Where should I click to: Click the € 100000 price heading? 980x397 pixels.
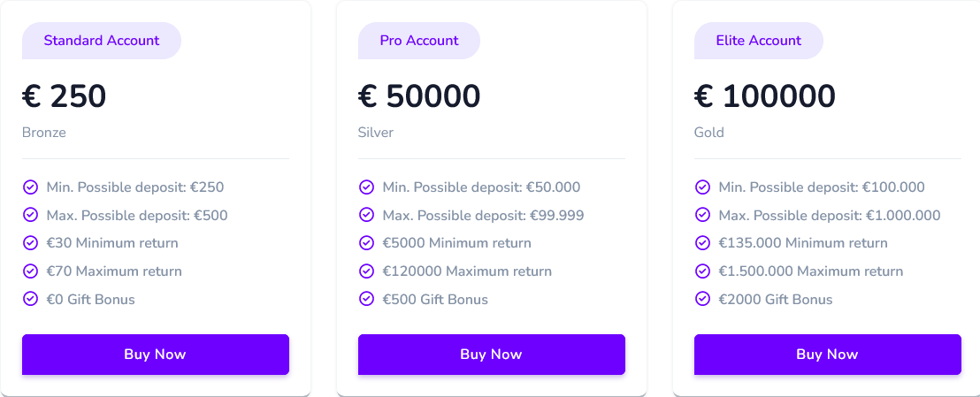coord(765,97)
